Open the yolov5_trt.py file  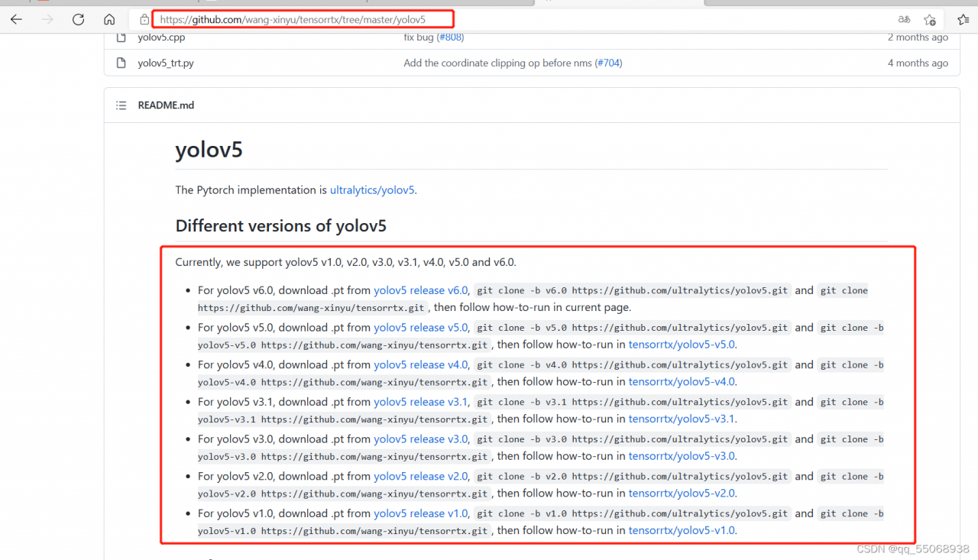pyautogui.click(x=166, y=63)
